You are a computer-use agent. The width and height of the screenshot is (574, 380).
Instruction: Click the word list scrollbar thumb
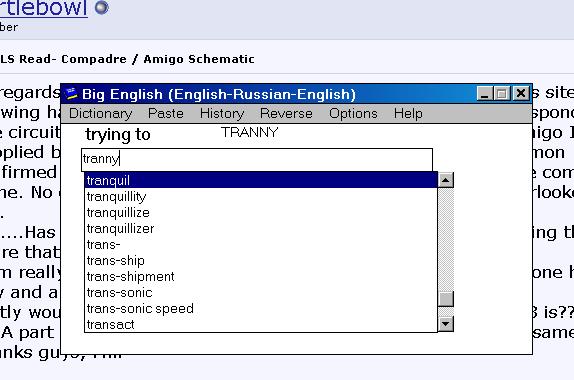pos(446,299)
